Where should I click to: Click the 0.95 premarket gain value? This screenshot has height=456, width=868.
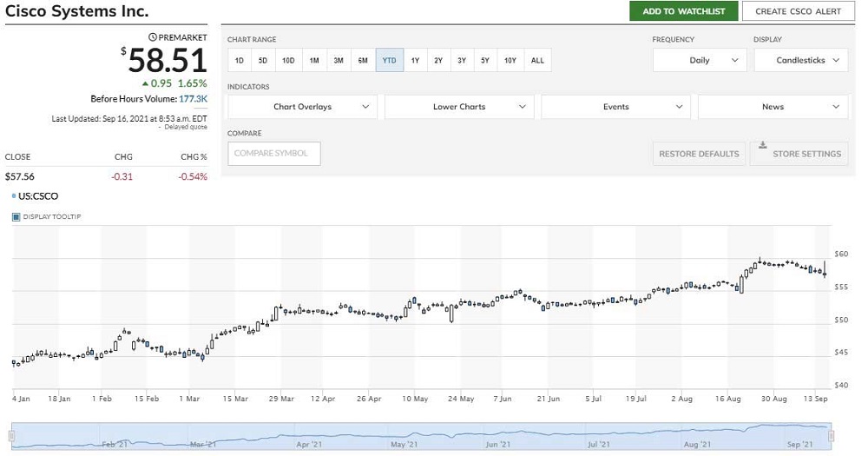coord(161,83)
